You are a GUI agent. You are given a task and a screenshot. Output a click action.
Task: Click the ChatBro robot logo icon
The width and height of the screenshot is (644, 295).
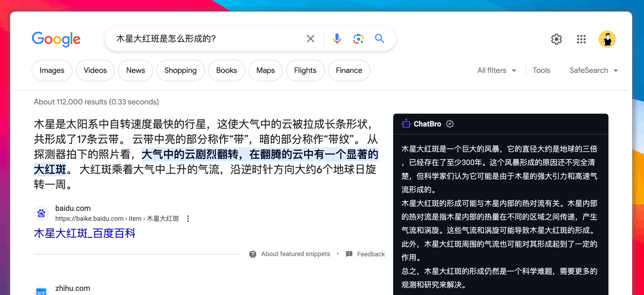(x=406, y=124)
